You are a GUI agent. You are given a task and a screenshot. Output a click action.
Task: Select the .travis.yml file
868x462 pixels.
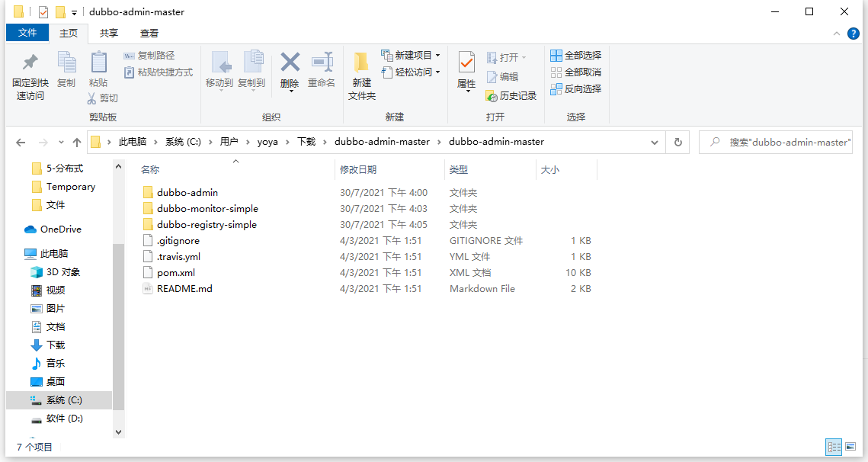[178, 256]
